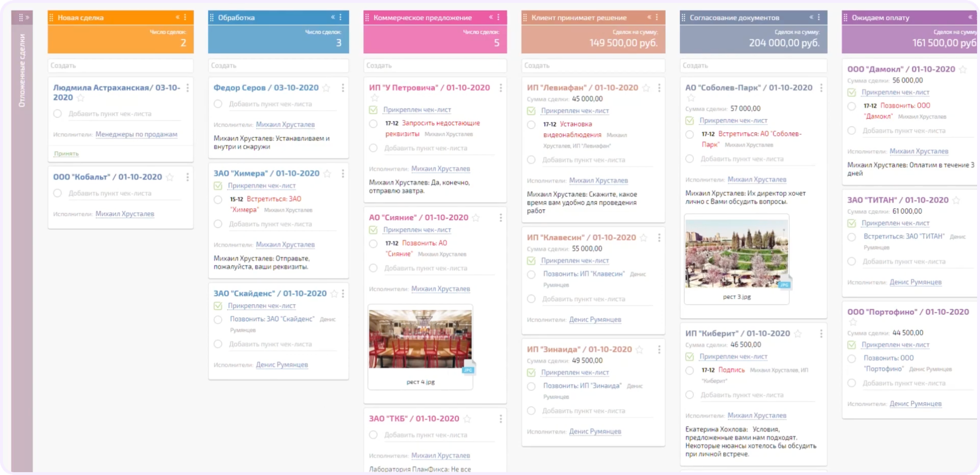Collapse the Клиент принимает решение column

pos(649,18)
